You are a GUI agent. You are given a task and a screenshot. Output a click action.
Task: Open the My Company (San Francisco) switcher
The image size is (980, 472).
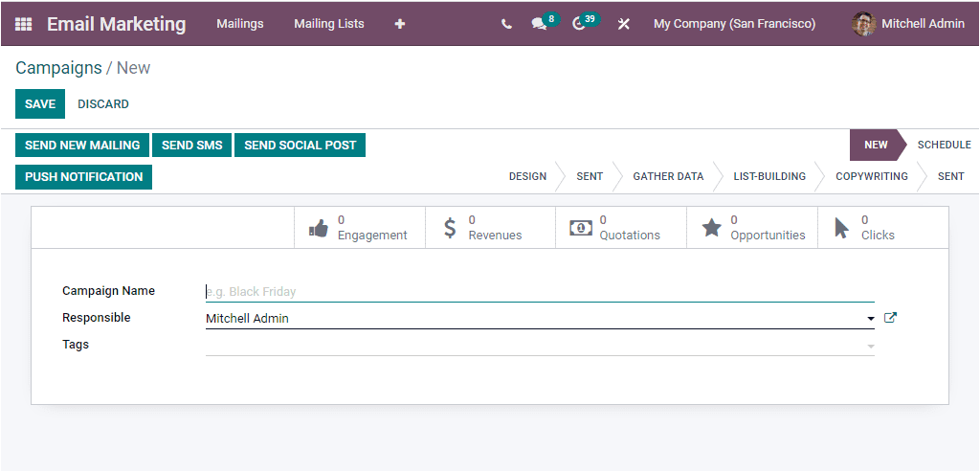(x=734, y=24)
